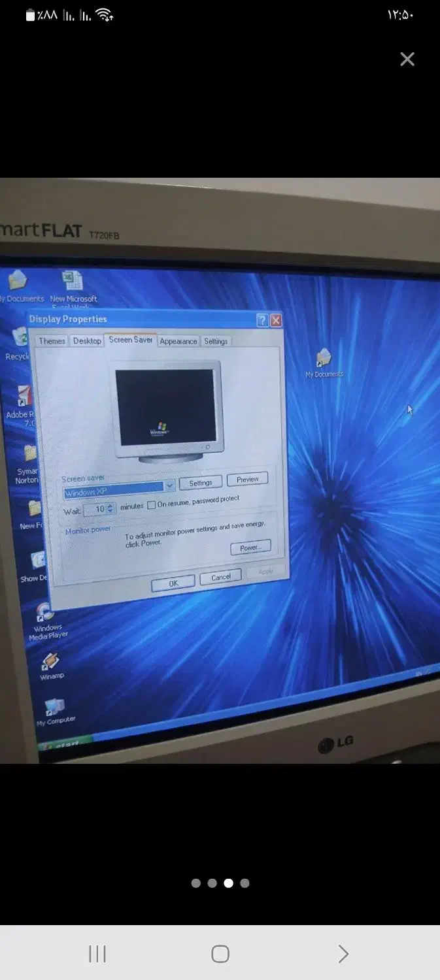Viewport: 440px width, 980px height.
Task: Open the My Computer desktop icon
Action: pyautogui.click(x=55, y=712)
